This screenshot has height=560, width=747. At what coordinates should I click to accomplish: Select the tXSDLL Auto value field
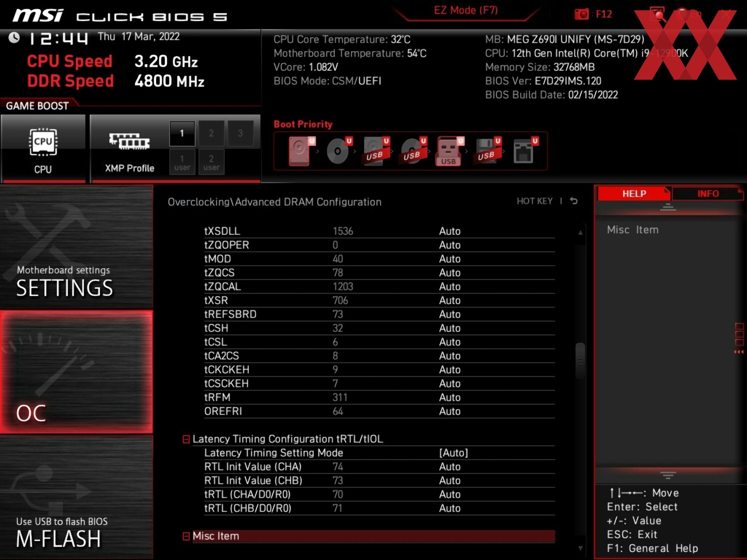[x=450, y=231]
